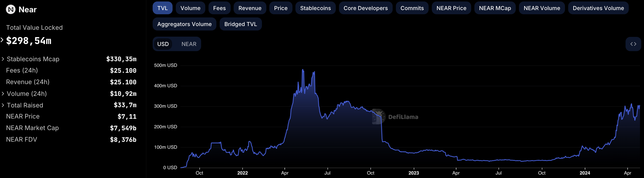Click the 300m USD y-axis label
This screenshot has height=178, width=644.
click(x=165, y=106)
